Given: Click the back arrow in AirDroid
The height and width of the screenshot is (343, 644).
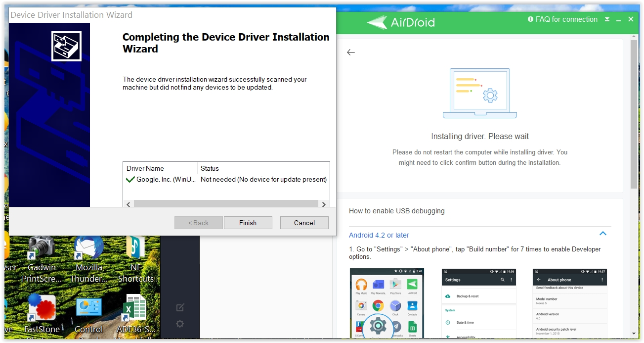Looking at the screenshot, I should [x=351, y=52].
